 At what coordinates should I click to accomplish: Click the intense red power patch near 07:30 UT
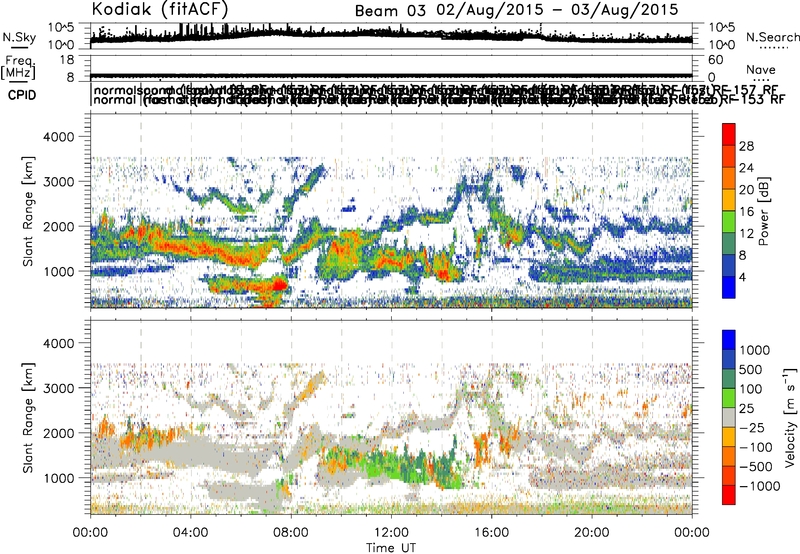(x=279, y=285)
